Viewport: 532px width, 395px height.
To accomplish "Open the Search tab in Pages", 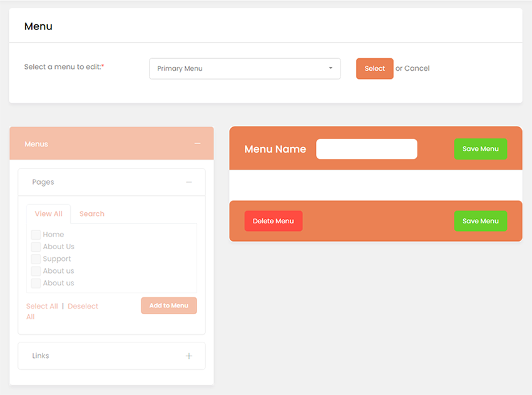I will pos(92,214).
